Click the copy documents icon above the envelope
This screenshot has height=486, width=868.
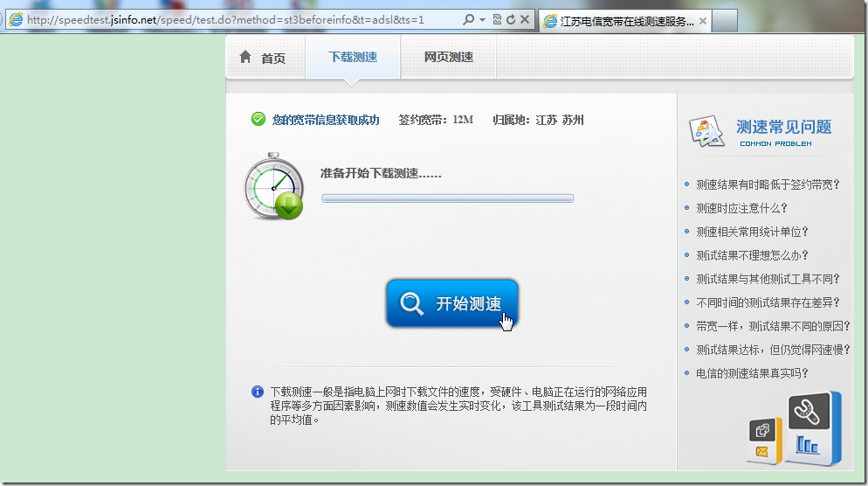[x=762, y=430]
